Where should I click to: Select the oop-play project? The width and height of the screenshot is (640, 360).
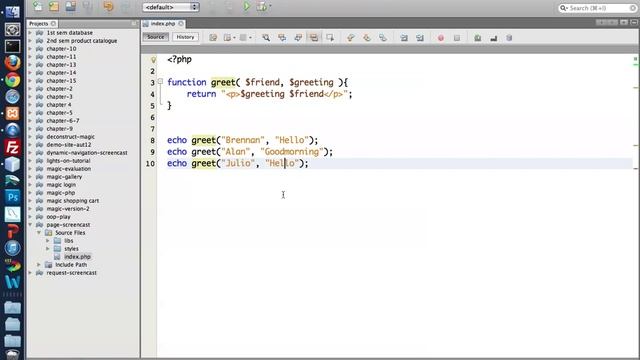point(58,217)
